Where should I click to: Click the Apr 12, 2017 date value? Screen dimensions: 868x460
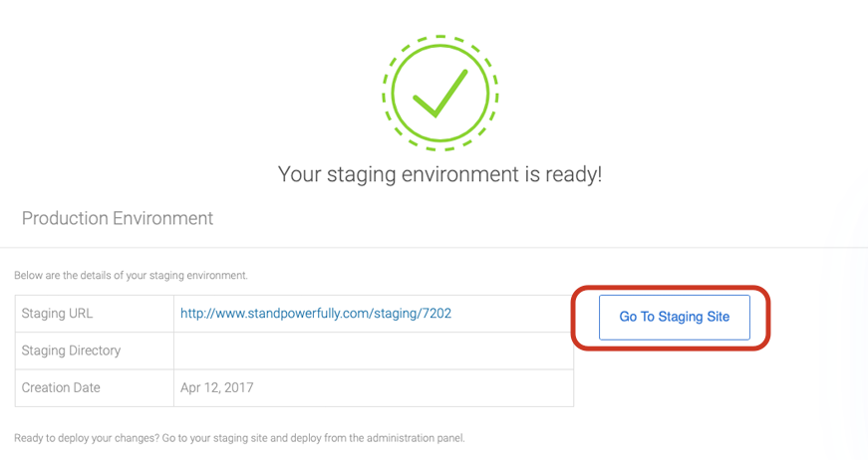tap(217, 387)
